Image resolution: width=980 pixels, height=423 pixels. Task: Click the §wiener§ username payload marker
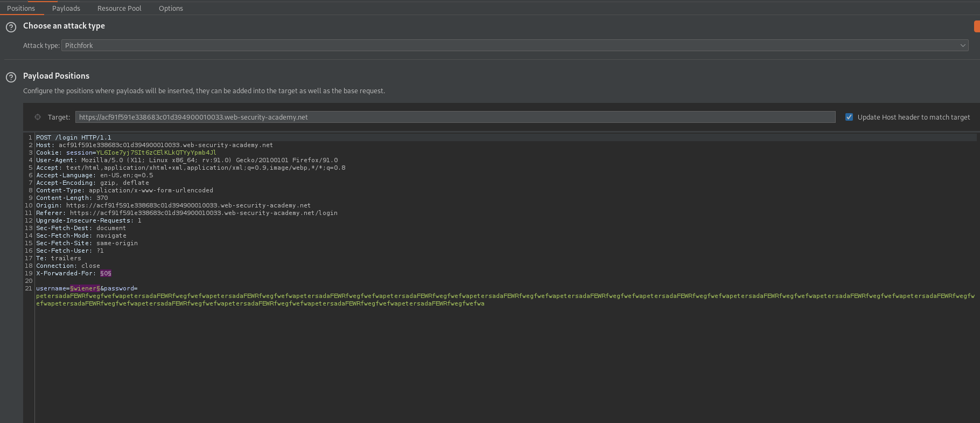85,288
